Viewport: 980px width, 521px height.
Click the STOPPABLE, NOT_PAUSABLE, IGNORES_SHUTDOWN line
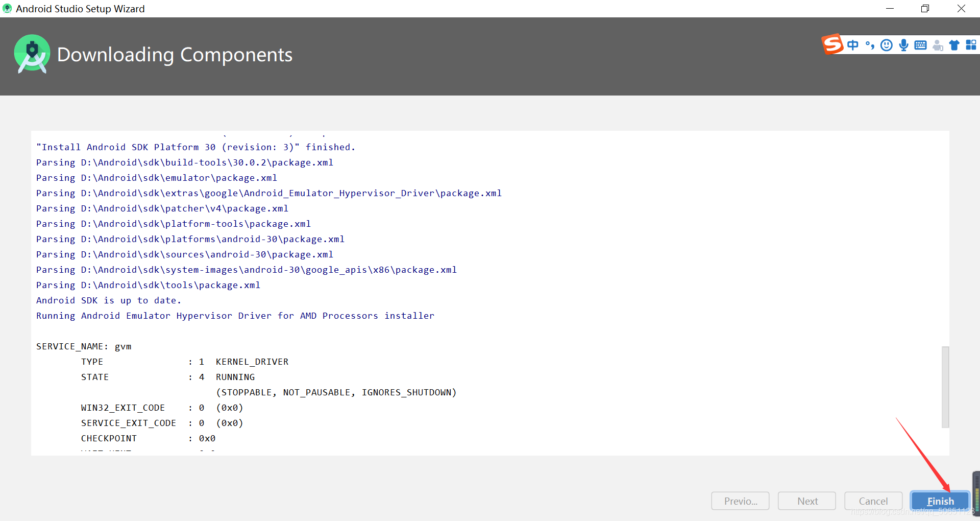(x=336, y=392)
